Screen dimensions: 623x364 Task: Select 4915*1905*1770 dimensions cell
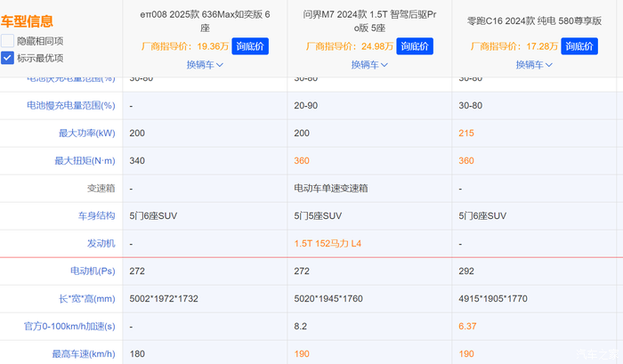click(x=493, y=299)
